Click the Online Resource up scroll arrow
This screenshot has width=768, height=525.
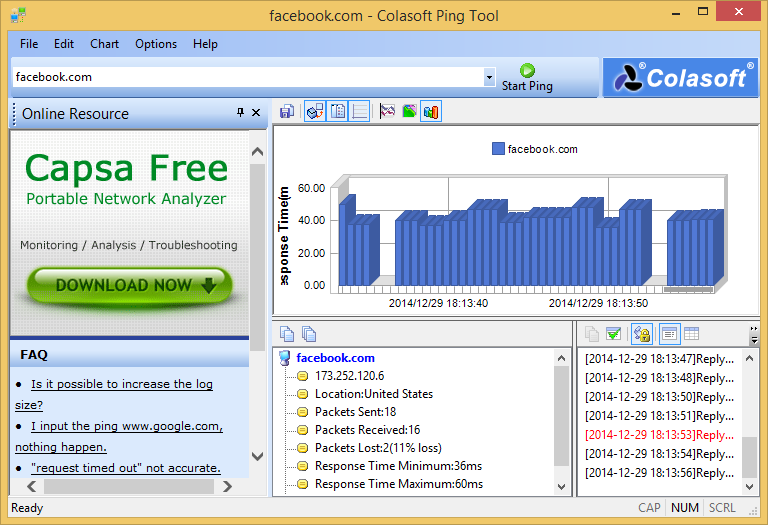(257, 152)
